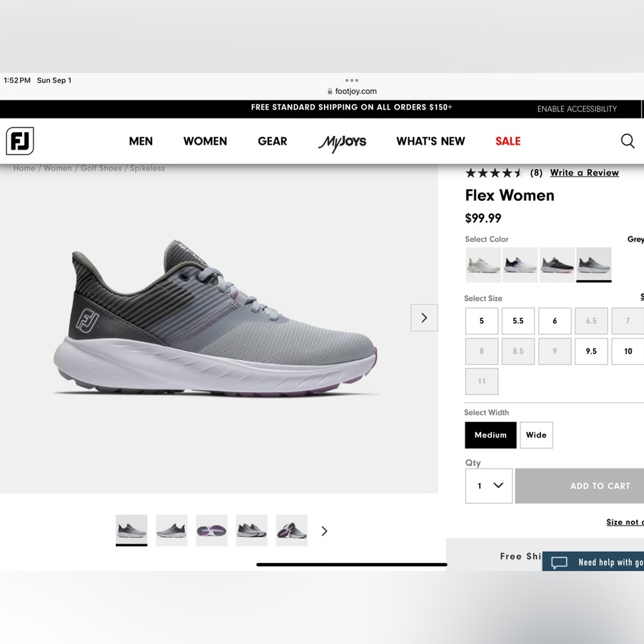The image size is (644, 644).
Task: Click ADD TO CART button
Action: pos(580,486)
